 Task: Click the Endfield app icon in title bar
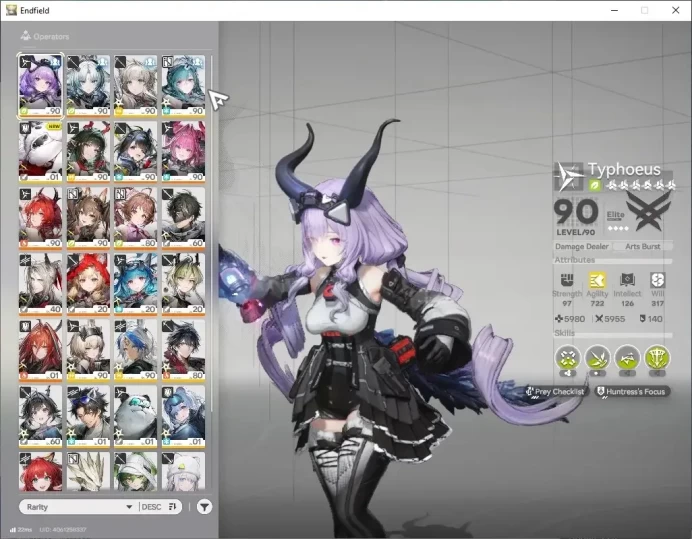(11, 10)
